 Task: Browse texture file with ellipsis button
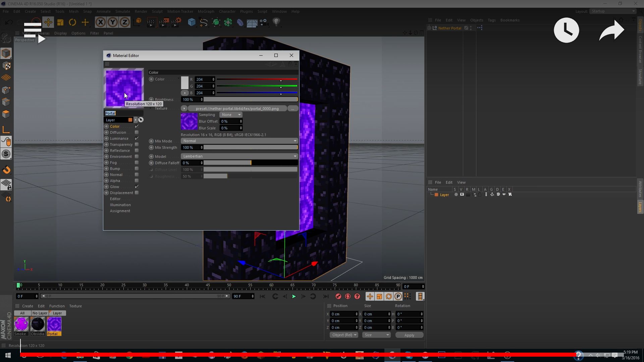(x=292, y=109)
